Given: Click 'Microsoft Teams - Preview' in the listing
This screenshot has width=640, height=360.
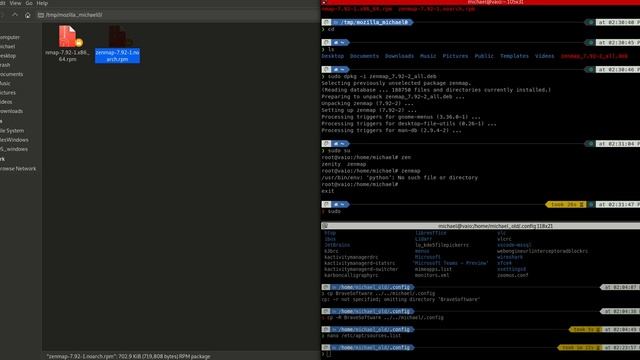Looking at the screenshot, I should pyautogui.click(x=451, y=264).
